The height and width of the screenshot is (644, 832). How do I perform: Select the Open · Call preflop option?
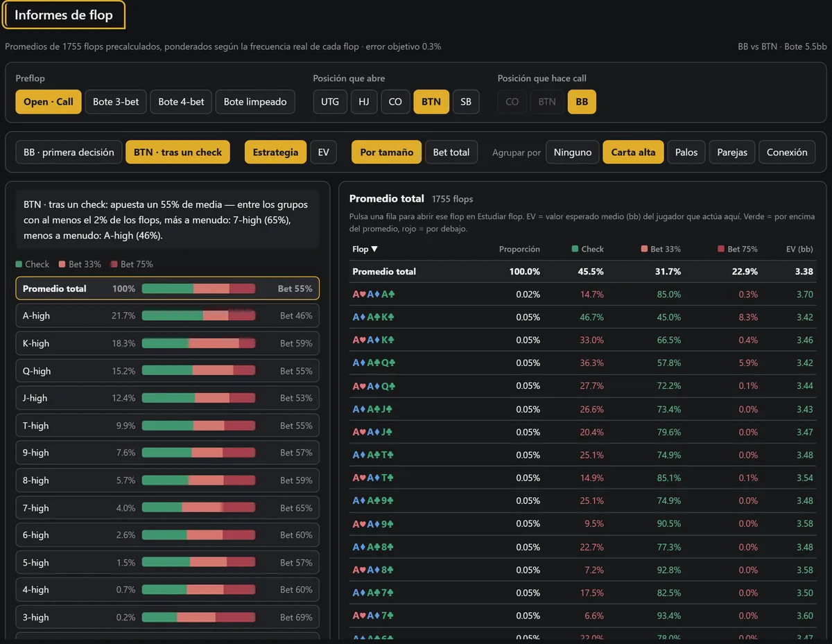(49, 102)
